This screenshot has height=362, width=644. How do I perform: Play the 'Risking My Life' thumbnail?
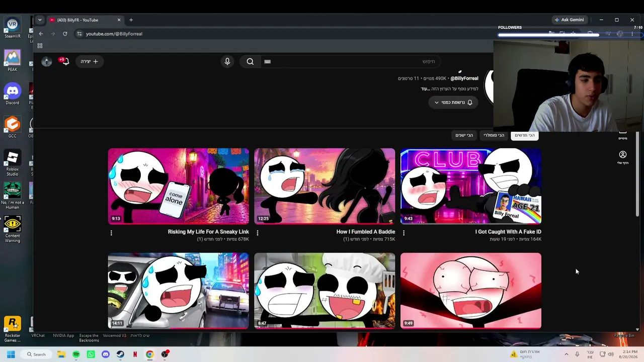[x=178, y=186]
